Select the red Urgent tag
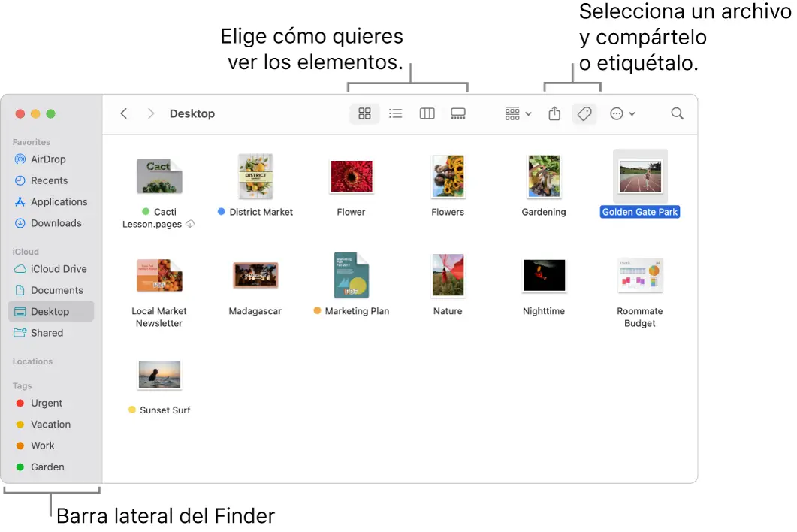 pyautogui.click(x=46, y=404)
